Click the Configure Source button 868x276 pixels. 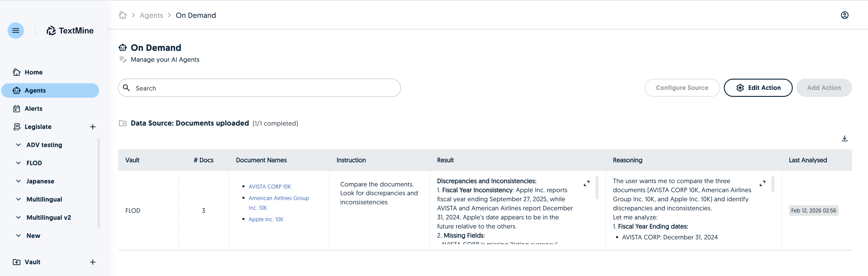click(x=682, y=88)
